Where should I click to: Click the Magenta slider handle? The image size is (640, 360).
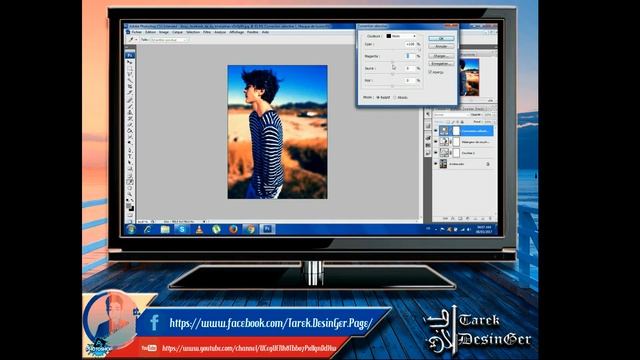[x=393, y=62]
